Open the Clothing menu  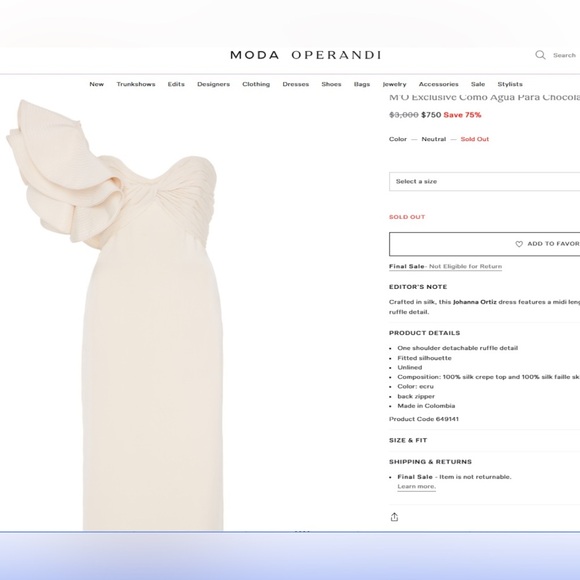256,84
